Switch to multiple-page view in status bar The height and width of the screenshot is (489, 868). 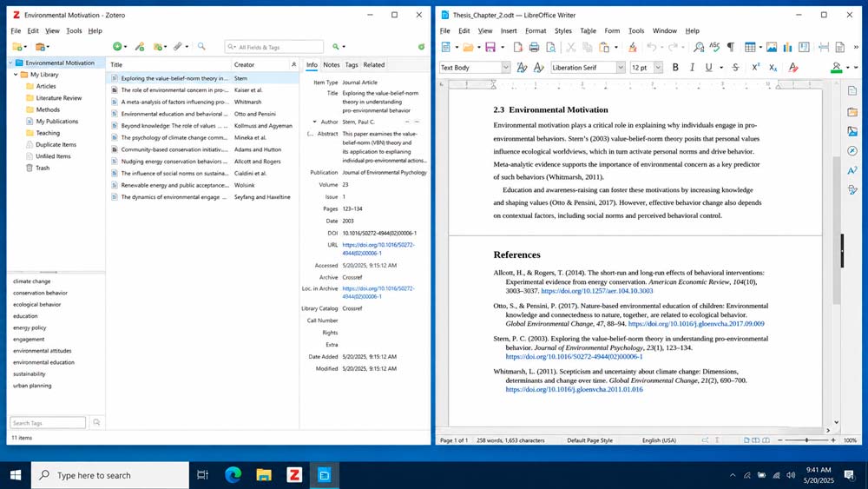point(756,440)
